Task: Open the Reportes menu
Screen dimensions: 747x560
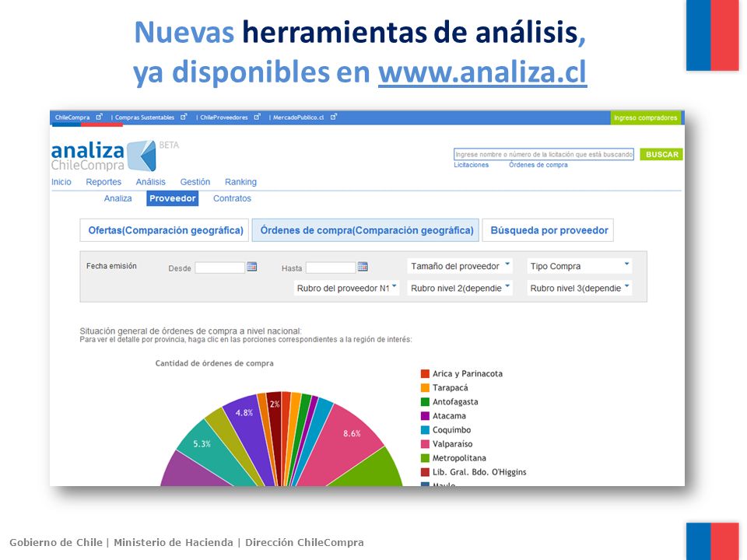Action: click(x=103, y=182)
